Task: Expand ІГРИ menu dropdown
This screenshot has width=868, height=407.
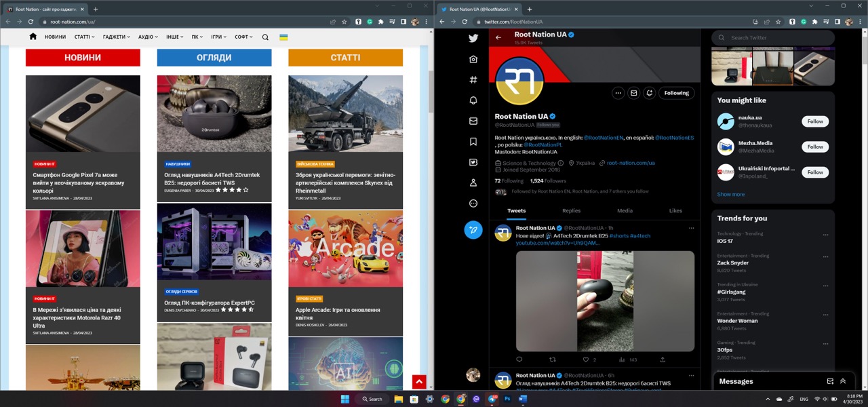Action: tap(219, 37)
